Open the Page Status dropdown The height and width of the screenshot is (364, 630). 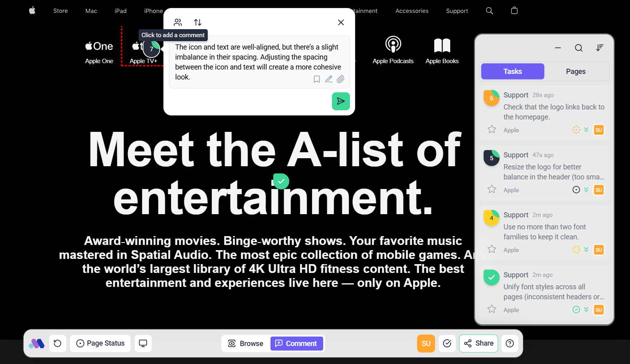[100, 343]
